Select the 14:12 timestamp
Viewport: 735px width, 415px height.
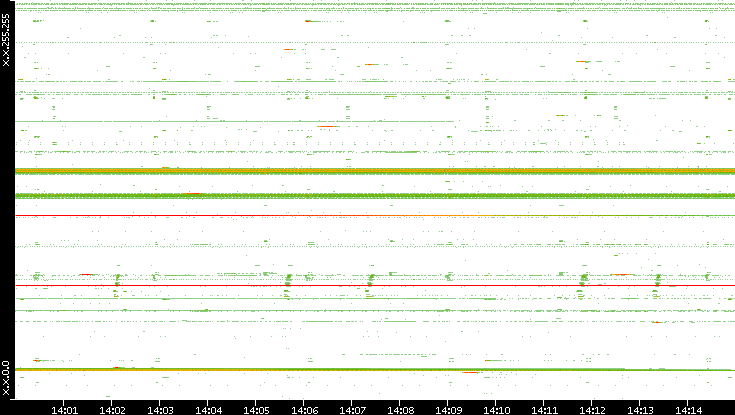593,411
